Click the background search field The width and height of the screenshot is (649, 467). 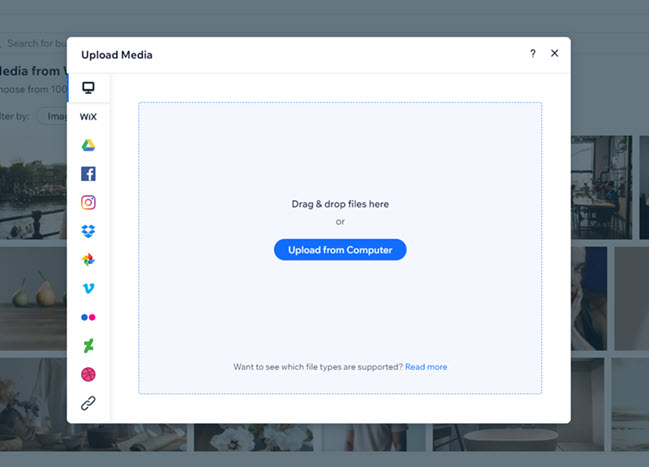coord(35,43)
